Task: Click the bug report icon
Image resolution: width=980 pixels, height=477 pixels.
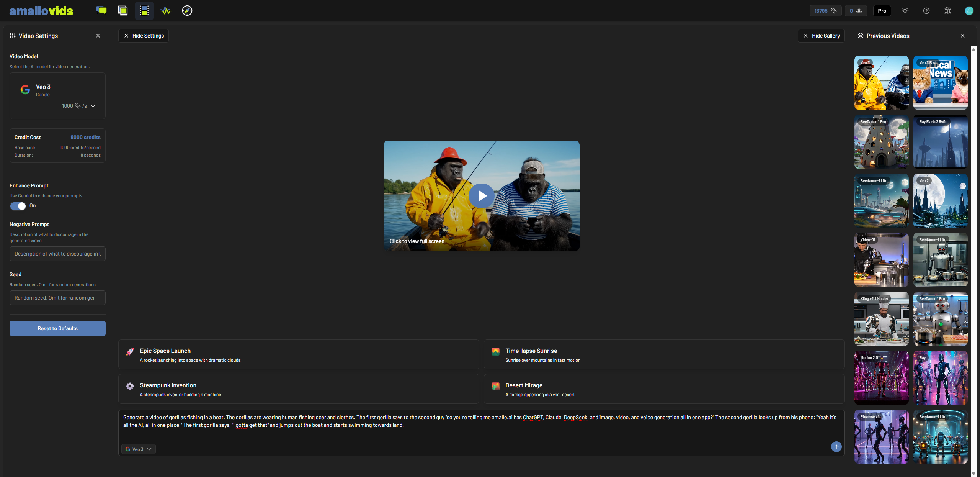Action: click(948, 11)
